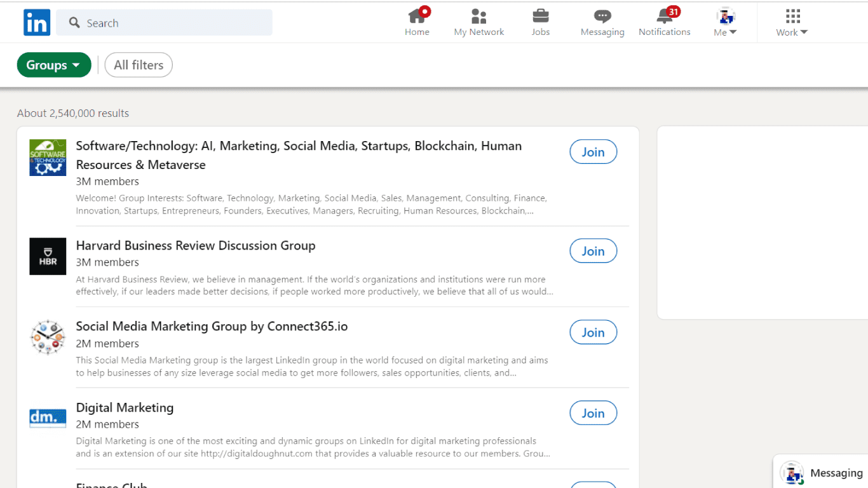Viewport: 868px width, 488px height.
Task: Click the Digital Marketing dm. logo
Action: pos(48,417)
